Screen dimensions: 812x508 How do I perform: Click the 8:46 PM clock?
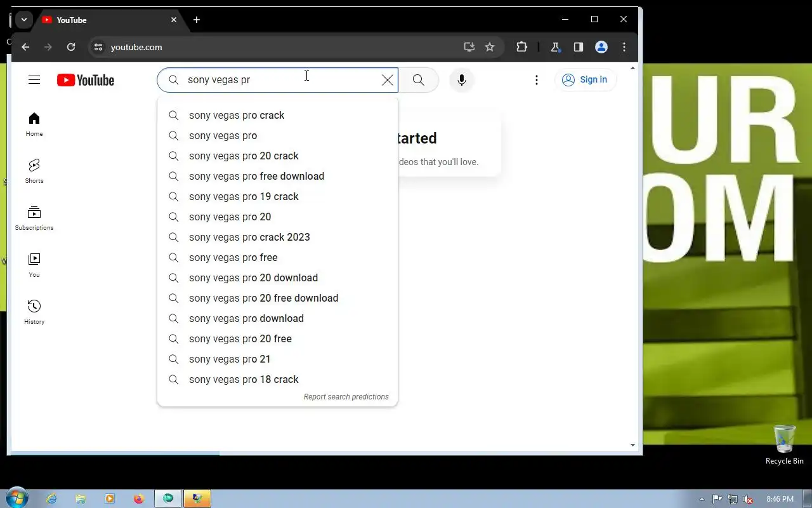coord(780,499)
